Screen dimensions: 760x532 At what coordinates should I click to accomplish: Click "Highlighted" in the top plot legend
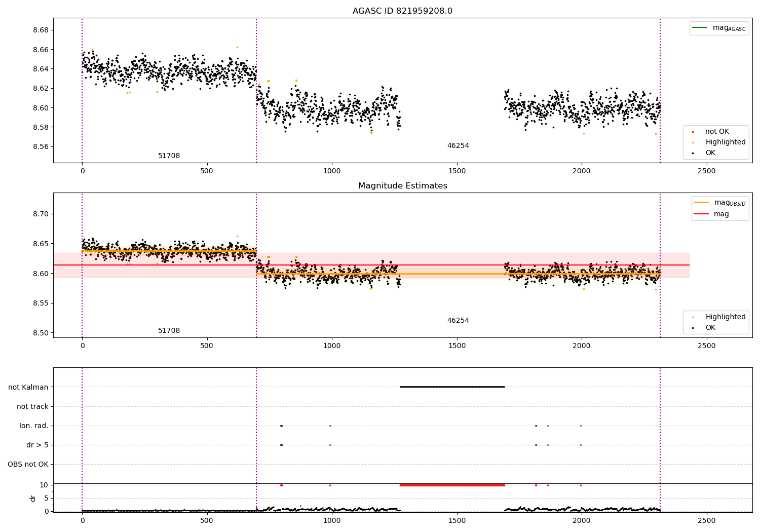click(726, 142)
